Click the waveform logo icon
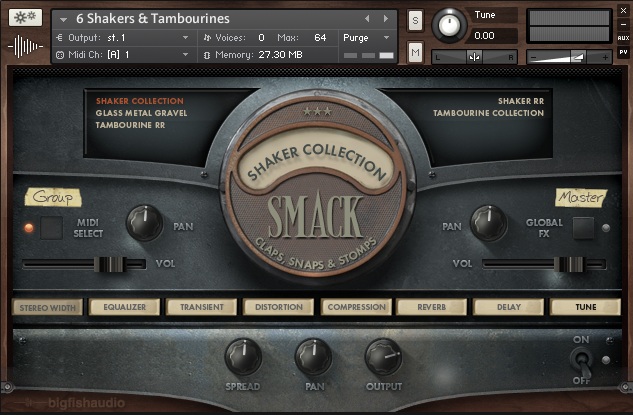This screenshot has width=633, height=415. tap(25, 46)
